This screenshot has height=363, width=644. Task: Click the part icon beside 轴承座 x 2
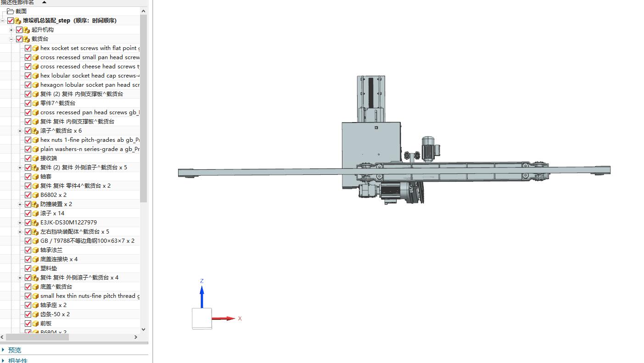[x=35, y=305]
